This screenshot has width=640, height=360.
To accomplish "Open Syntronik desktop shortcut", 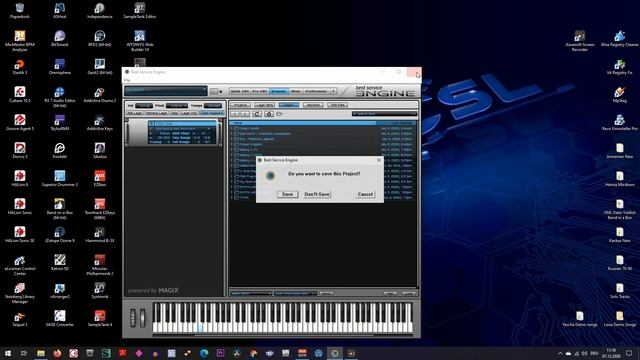I will point(100,290).
